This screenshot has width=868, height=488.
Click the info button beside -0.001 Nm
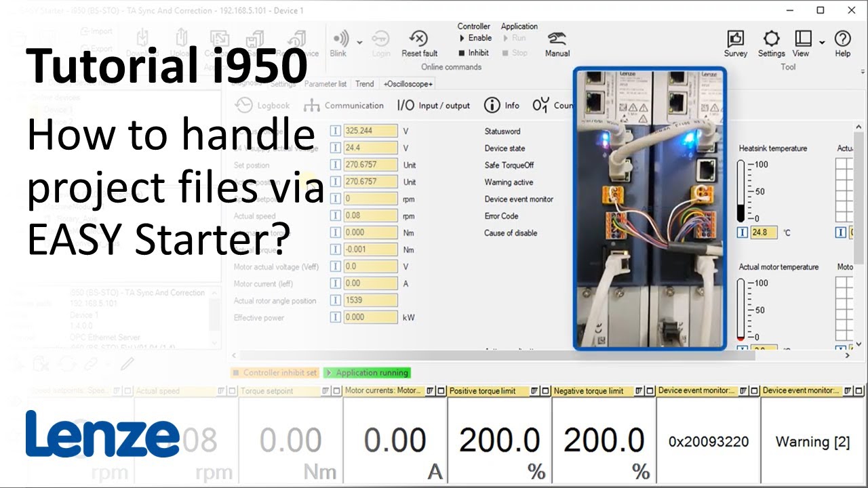[336, 249]
